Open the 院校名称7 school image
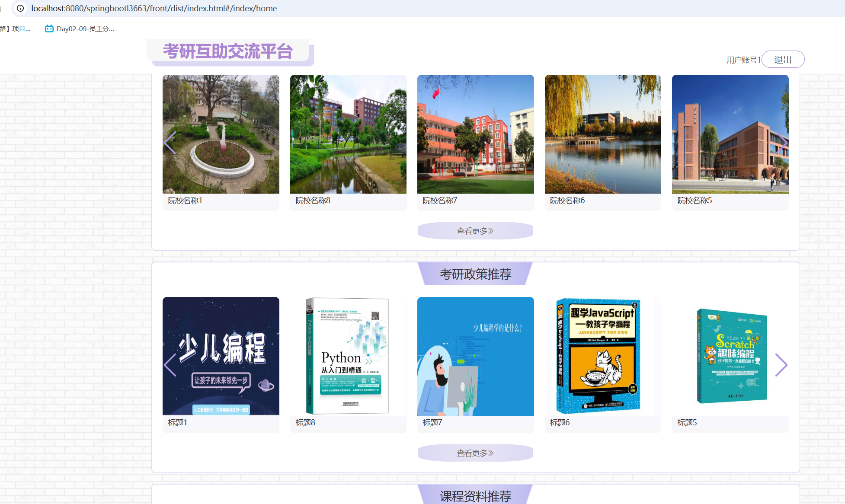845x504 pixels. pyautogui.click(x=475, y=134)
